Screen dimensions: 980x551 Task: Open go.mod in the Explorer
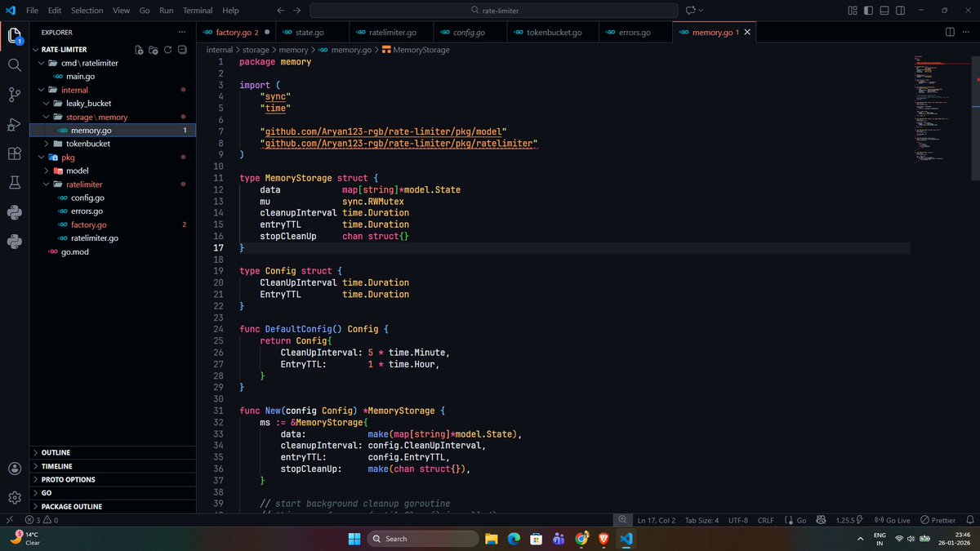[75, 251]
